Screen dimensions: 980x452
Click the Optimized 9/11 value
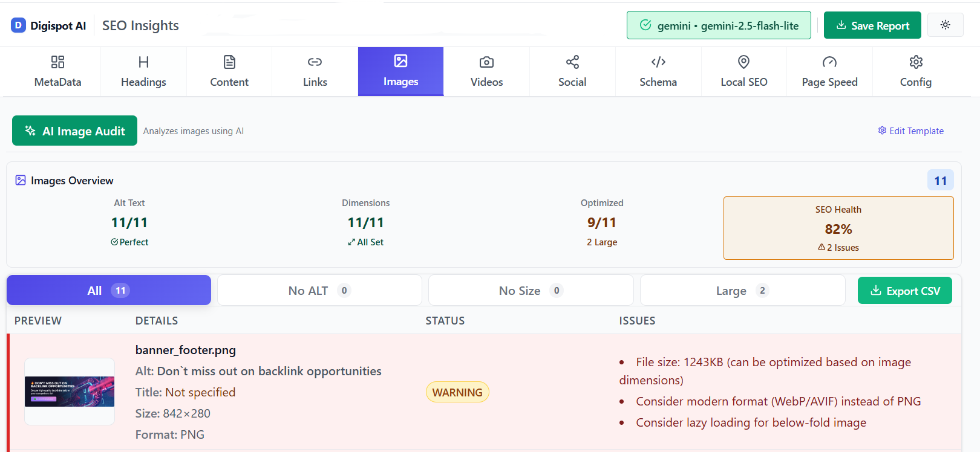tap(602, 222)
